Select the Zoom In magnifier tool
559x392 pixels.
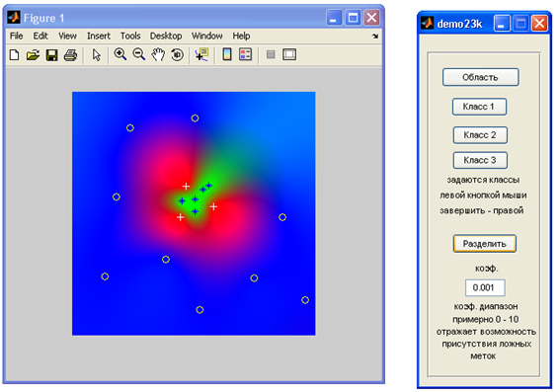[120, 54]
